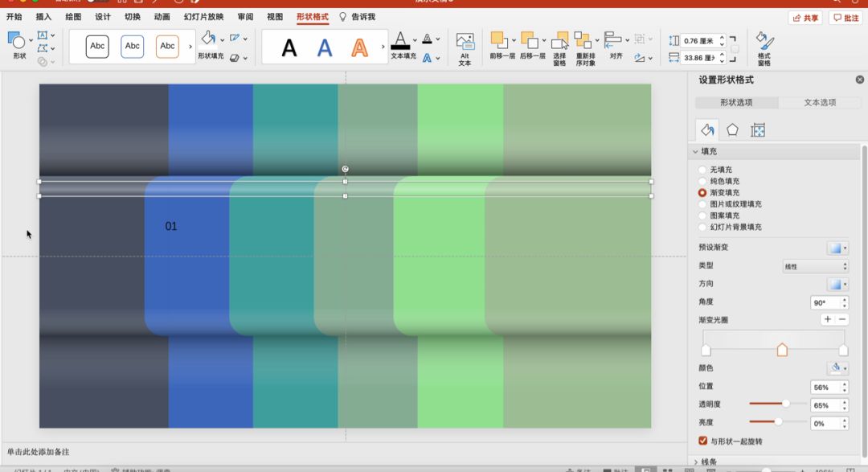Select the black A WordArt style

tap(289, 48)
